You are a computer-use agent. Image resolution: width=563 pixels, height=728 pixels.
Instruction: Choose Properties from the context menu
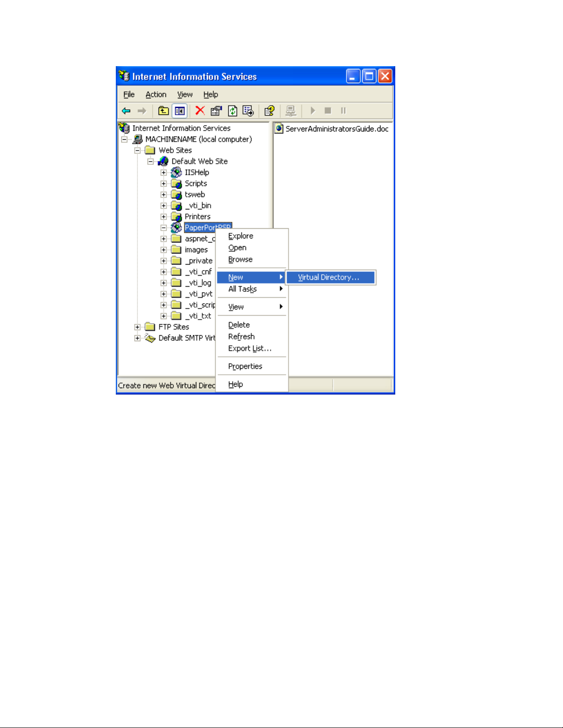pos(252,367)
